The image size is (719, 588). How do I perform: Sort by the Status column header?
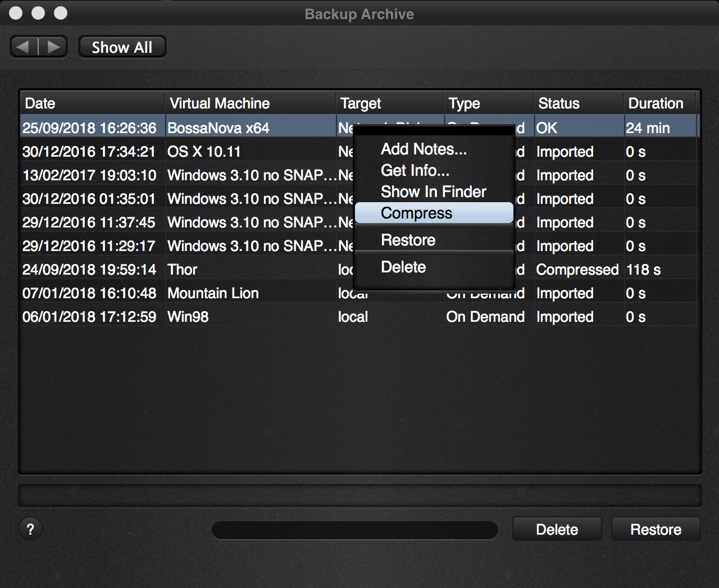pyautogui.click(x=579, y=103)
